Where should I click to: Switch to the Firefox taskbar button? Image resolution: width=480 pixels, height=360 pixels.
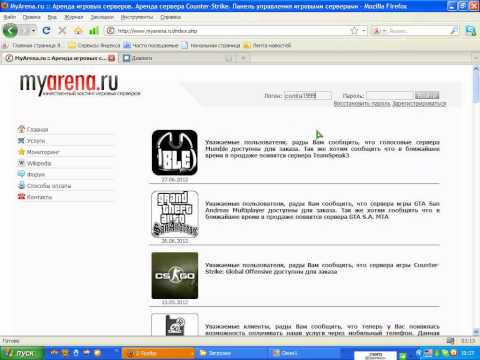pos(158,353)
